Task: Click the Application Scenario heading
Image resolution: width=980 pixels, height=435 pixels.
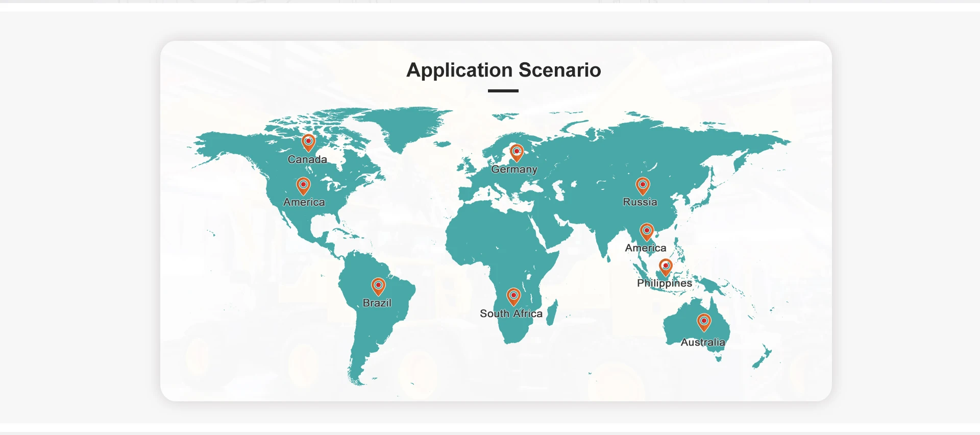Action: click(503, 70)
